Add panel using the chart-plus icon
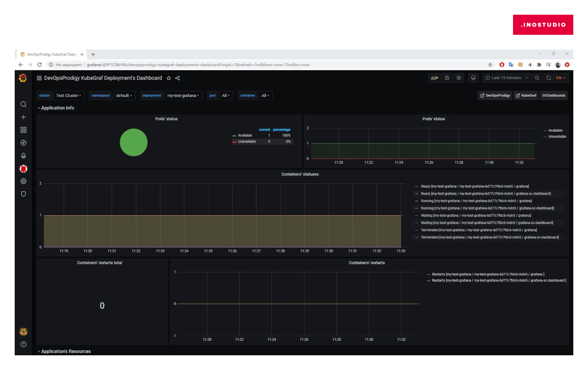Image resolution: width=588 pixels, height=370 pixels. [434, 78]
